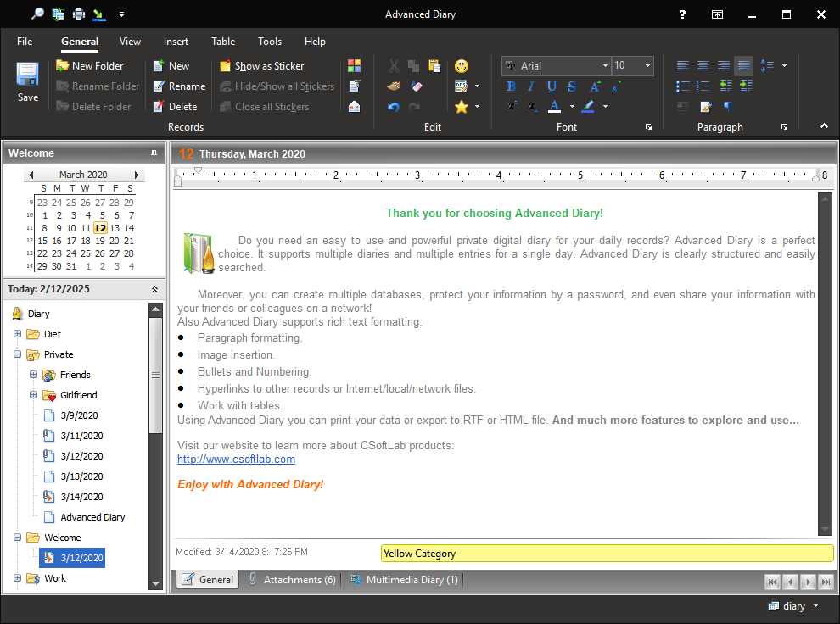Select March 20 in the calendar
The image size is (840, 624).
(x=115, y=241)
